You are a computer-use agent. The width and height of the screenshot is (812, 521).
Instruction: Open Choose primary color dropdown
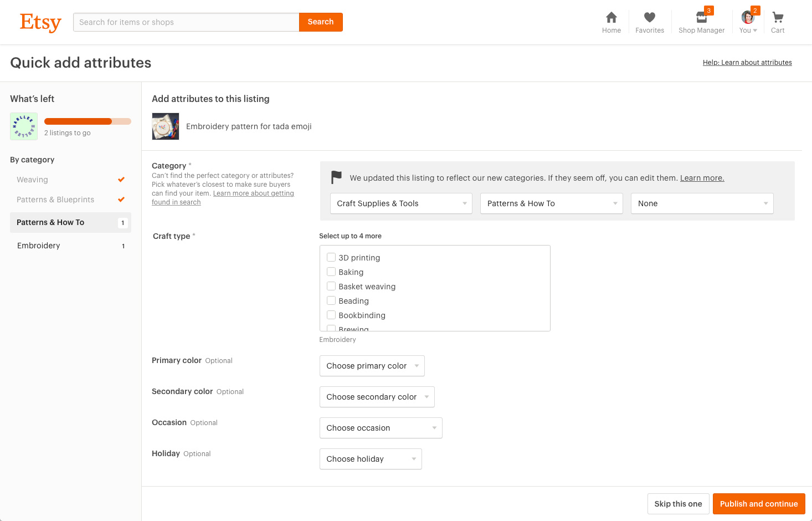(372, 366)
